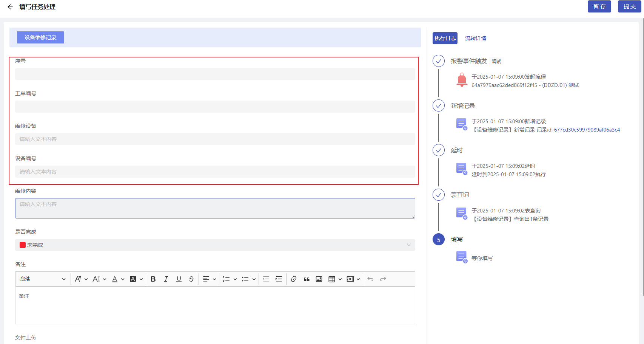644x344 pixels.
Task: Insert a numbered list
Action: [x=226, y=279]
